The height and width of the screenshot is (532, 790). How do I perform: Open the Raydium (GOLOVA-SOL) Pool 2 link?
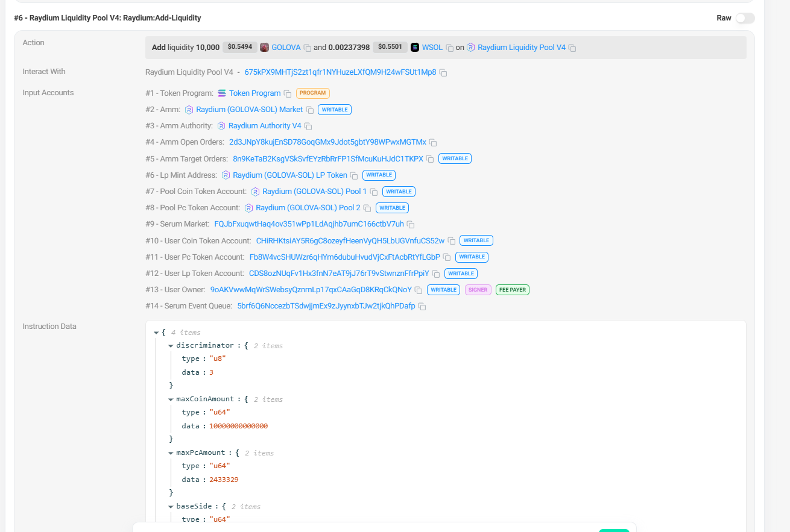(308, 208)
